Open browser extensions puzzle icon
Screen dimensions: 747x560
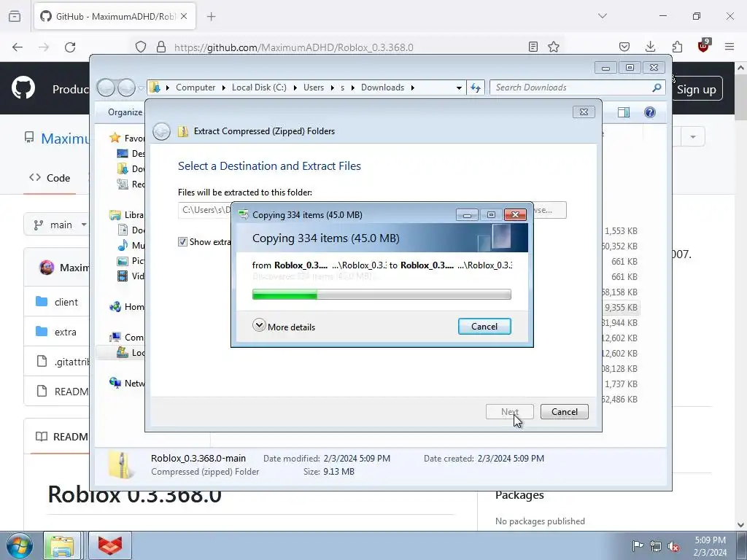click(676, 47)
